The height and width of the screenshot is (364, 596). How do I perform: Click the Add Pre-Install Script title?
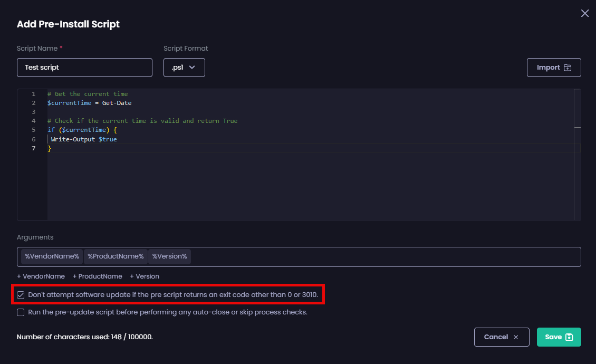(68, 24)
